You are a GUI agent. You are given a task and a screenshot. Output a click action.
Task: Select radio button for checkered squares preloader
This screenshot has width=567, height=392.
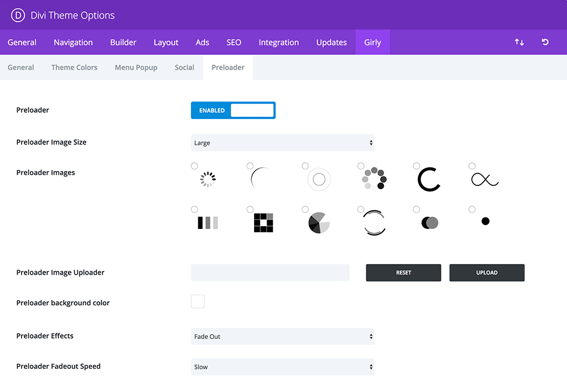pos(250,209)
